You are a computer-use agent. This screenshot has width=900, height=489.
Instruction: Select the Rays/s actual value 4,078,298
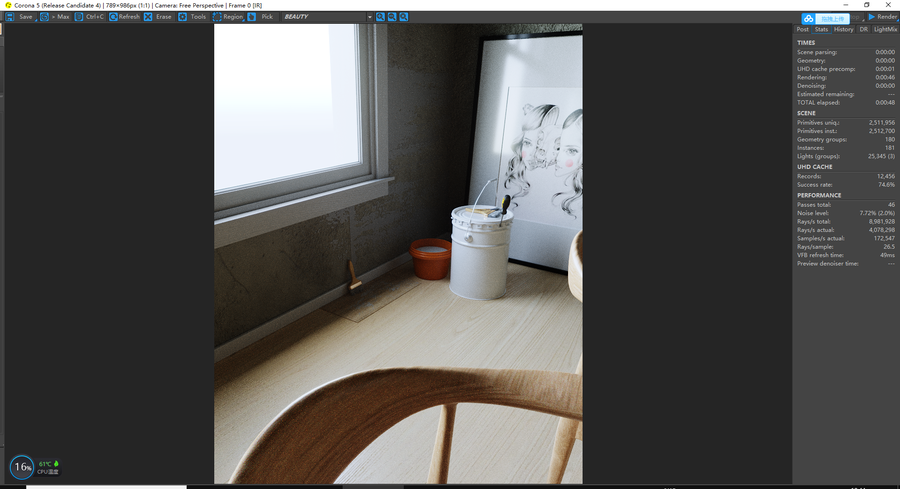tap(882, 230)
